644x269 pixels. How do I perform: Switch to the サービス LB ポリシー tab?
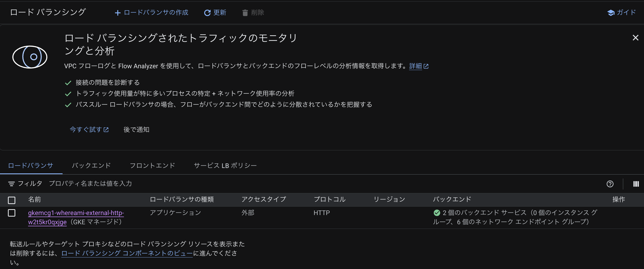coord(225,165)
